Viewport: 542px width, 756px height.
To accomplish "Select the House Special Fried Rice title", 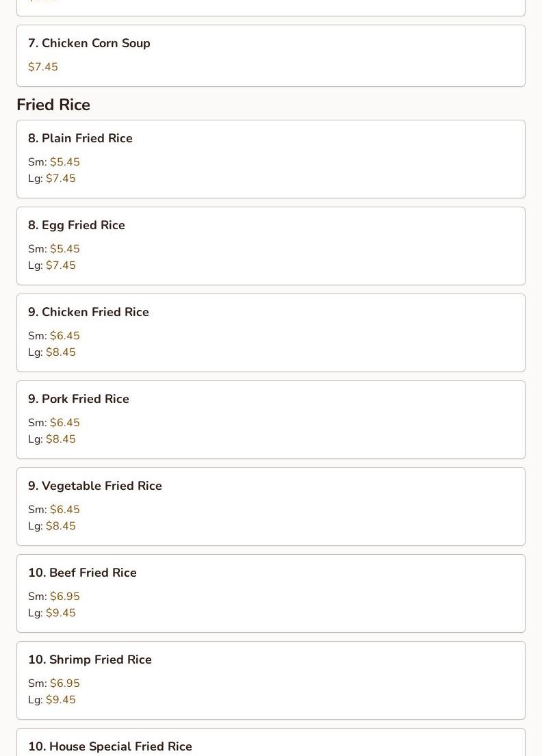I will pyautogui.click(x=110, y=746).
